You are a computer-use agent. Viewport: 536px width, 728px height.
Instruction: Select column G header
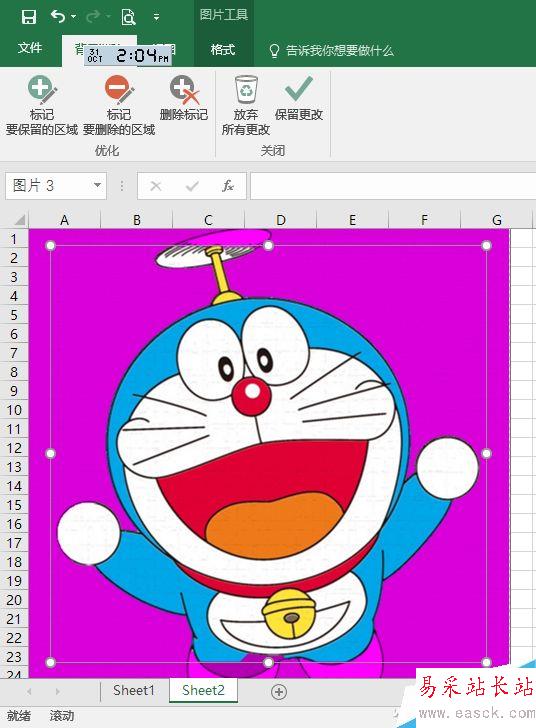pos(497,219)
